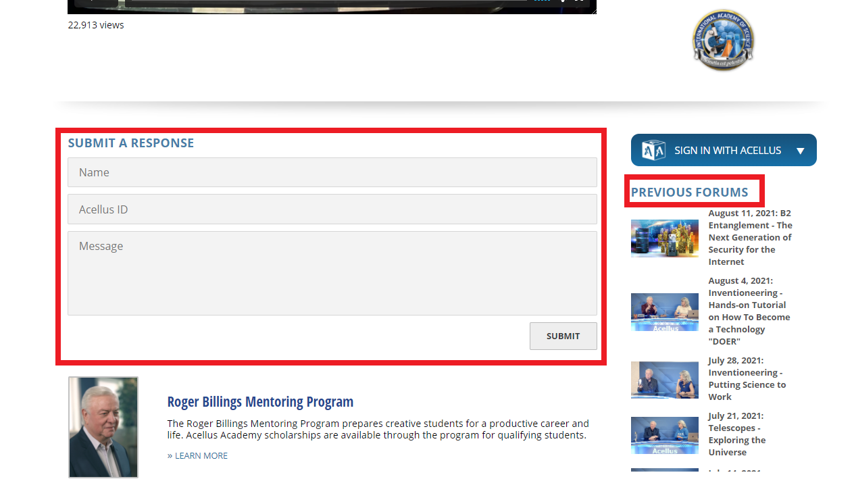
Task: Open the August 4 Hands-on Tutorial thumbnail
Action: pos(665,312)
